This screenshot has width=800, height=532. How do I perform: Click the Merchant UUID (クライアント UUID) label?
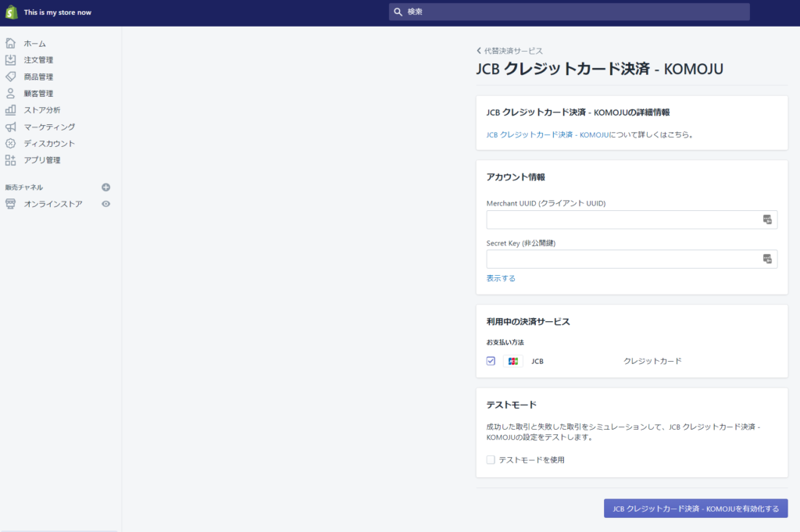tap(546, 204)
